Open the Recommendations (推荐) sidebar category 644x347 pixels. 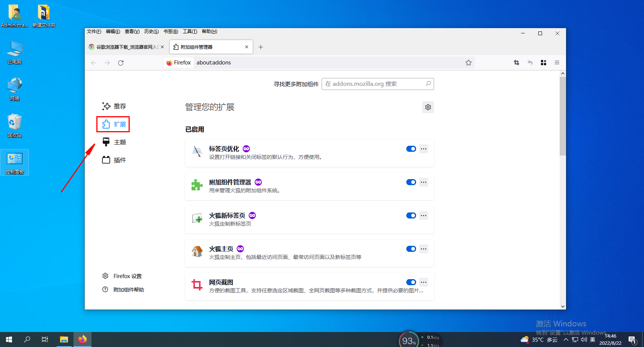pyautogui.click(x=114, y=106)
